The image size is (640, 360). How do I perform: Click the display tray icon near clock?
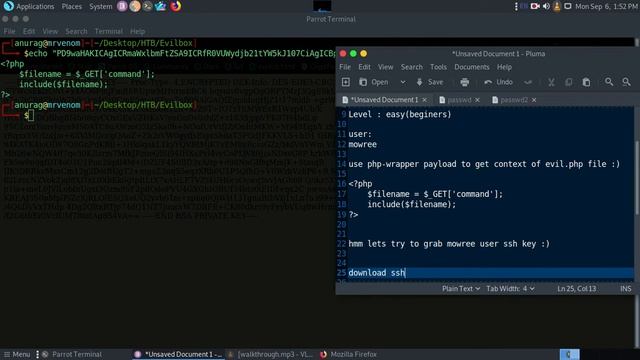tap(568, 6)
